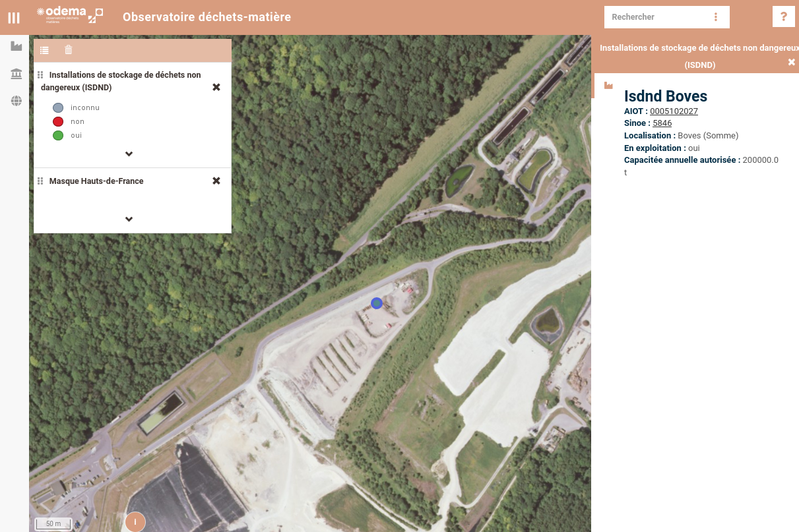Click the trash icon to delete layers
This screenshot has height=532, width=799.
coord(69,50)
